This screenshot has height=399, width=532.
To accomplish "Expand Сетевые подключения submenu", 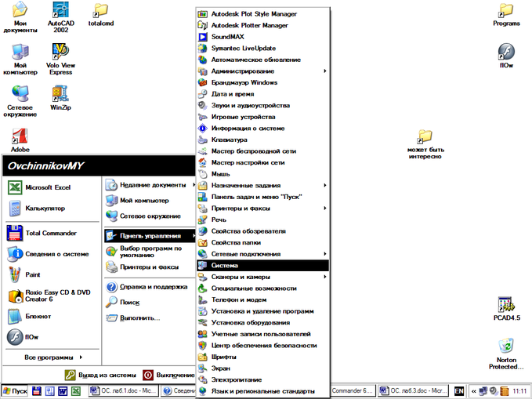I will tap(263, 254).
